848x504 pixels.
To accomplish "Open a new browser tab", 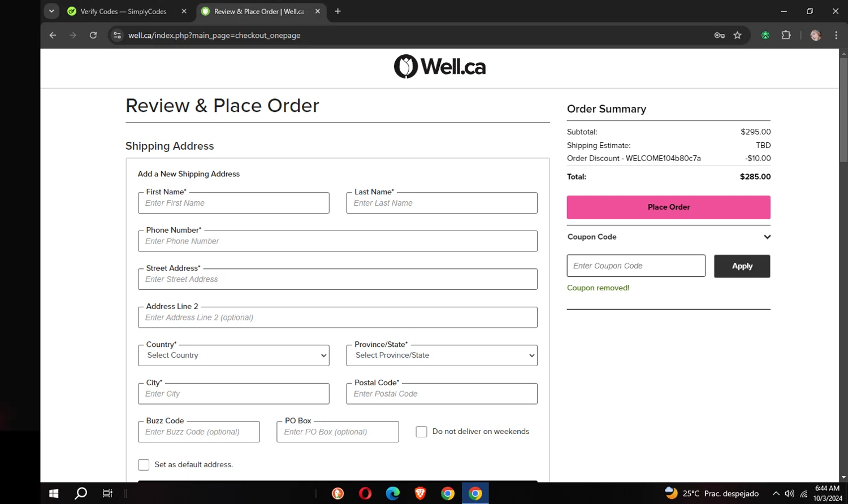I will [338, 11].
